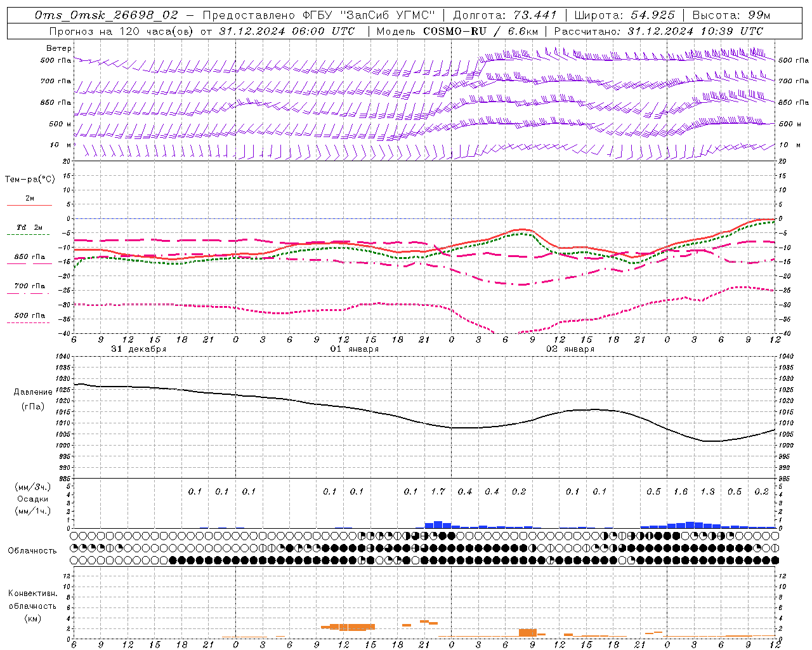Select the (км) unit label for convective cloudiness
This screenshot has width=812, height=650.
pos(32,618)
